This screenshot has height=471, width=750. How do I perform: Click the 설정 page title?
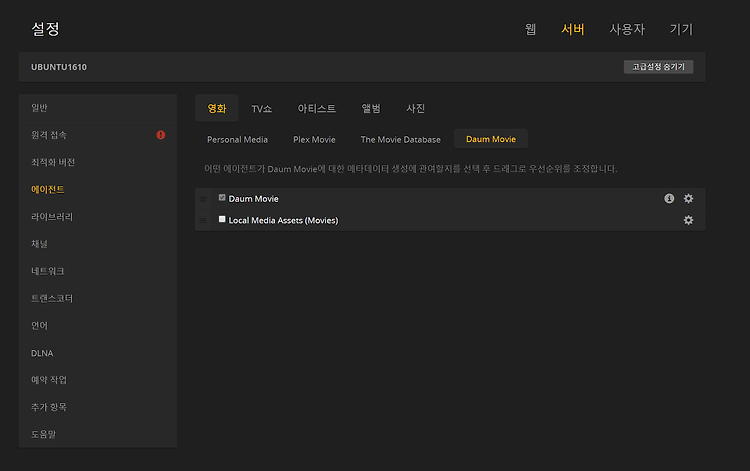(45, 29)
